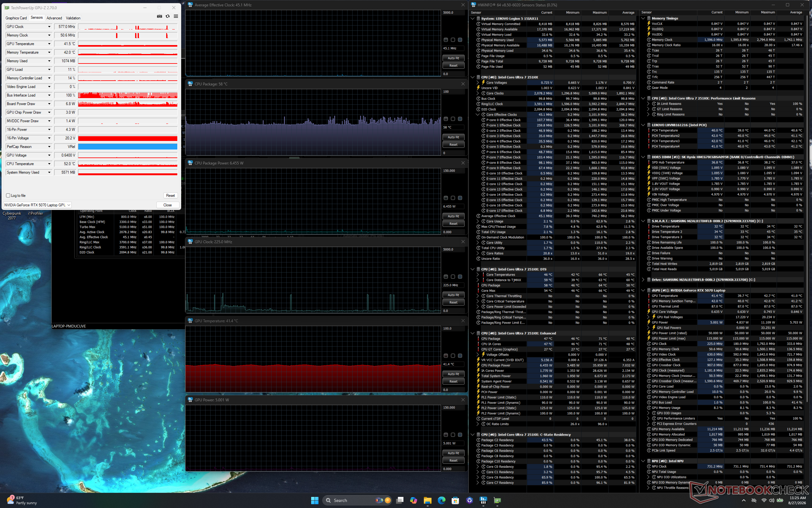Open the Advanced tab in GPU-Z
812x508 pixels.
coord(54,18)
